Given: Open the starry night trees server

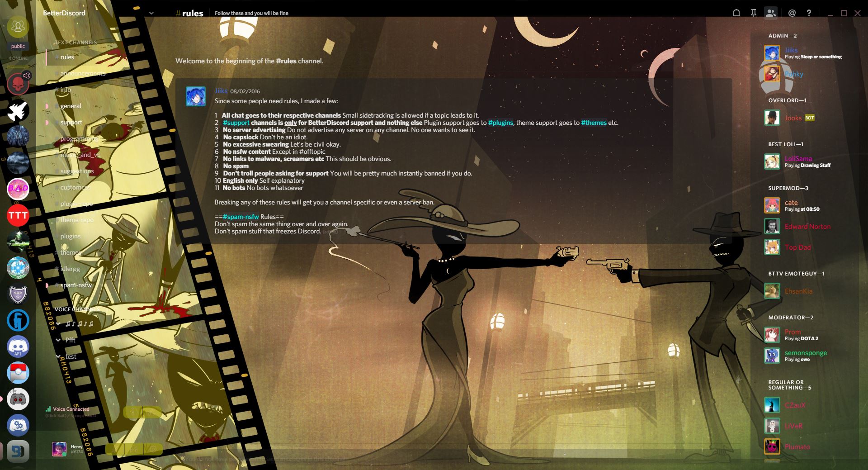Looking at the screenshot, I should [x=18, y=137].
